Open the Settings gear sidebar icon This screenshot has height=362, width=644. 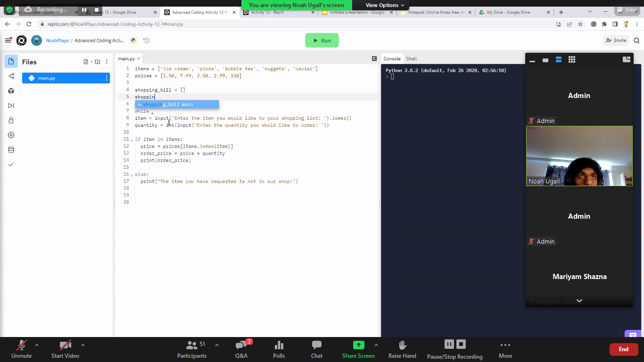[x=11, y=135]
